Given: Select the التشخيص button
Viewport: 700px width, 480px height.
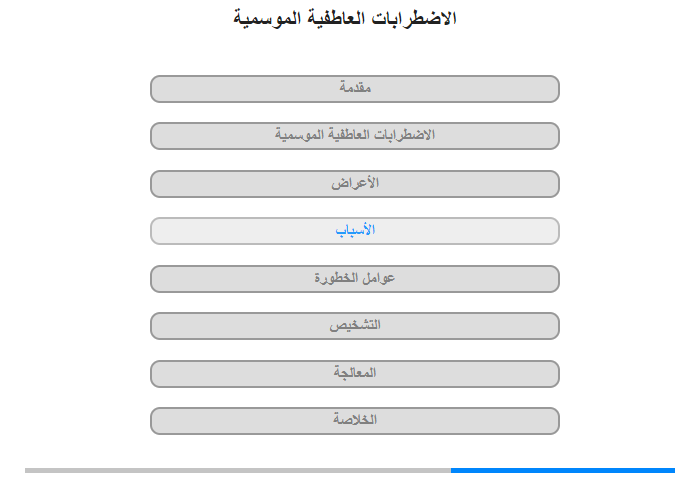Looking at the screenshot, I should click(355, 326).
